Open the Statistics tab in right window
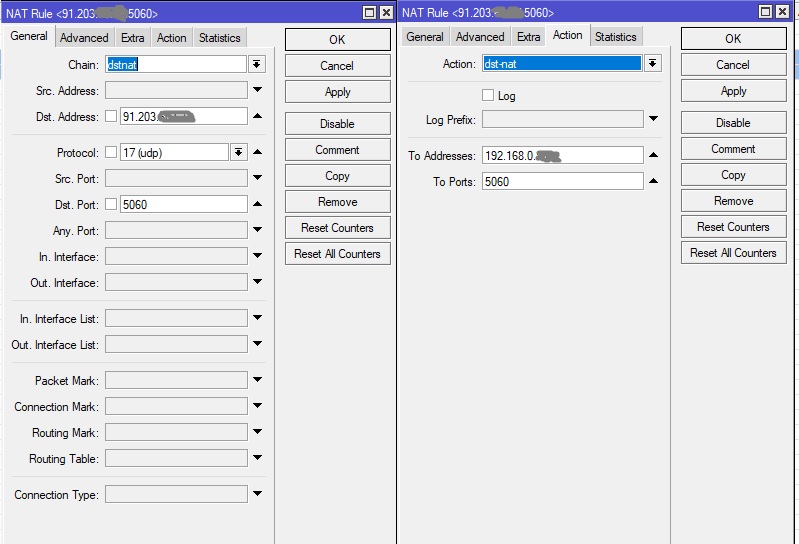This screenshot has height=544, width=799. tap(615, 37)
